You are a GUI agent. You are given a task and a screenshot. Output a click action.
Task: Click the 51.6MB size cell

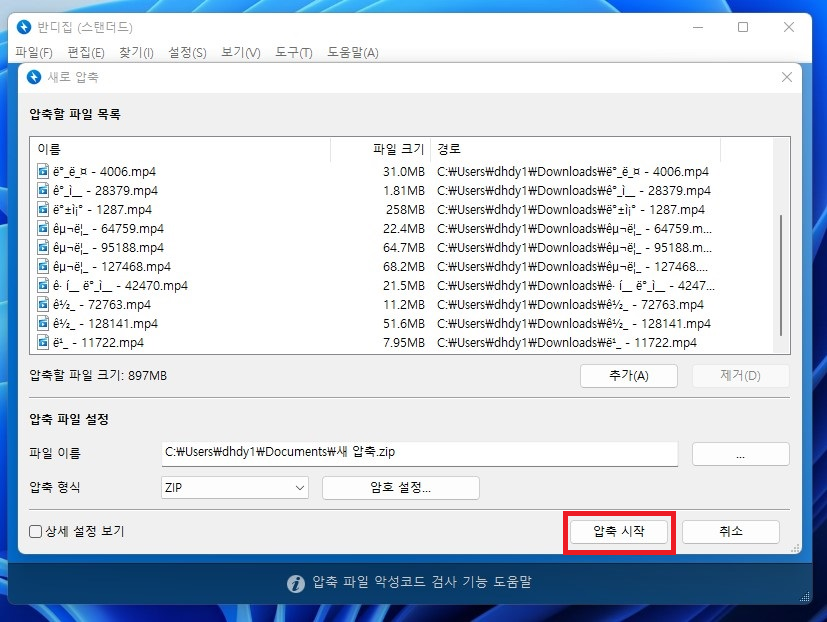[403, 323]
